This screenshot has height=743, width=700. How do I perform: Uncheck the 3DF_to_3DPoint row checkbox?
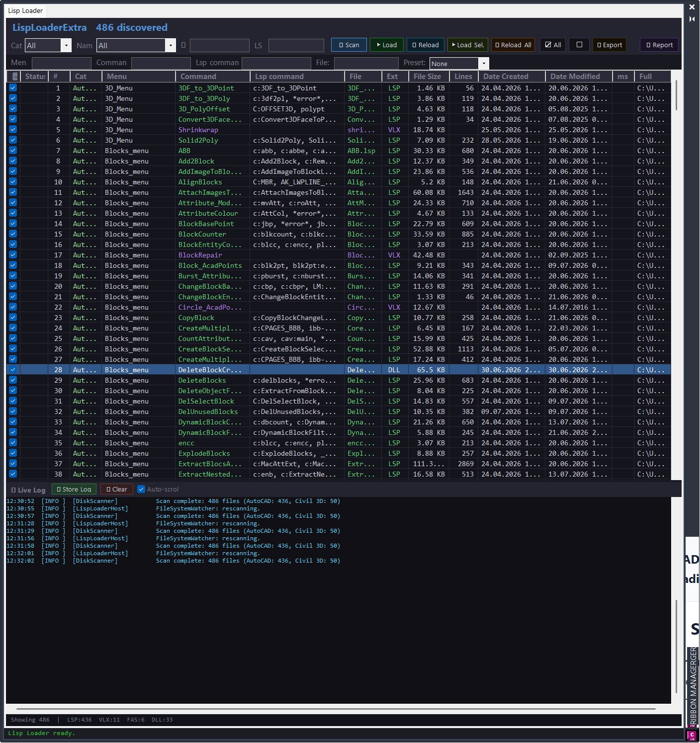[13, 87]
